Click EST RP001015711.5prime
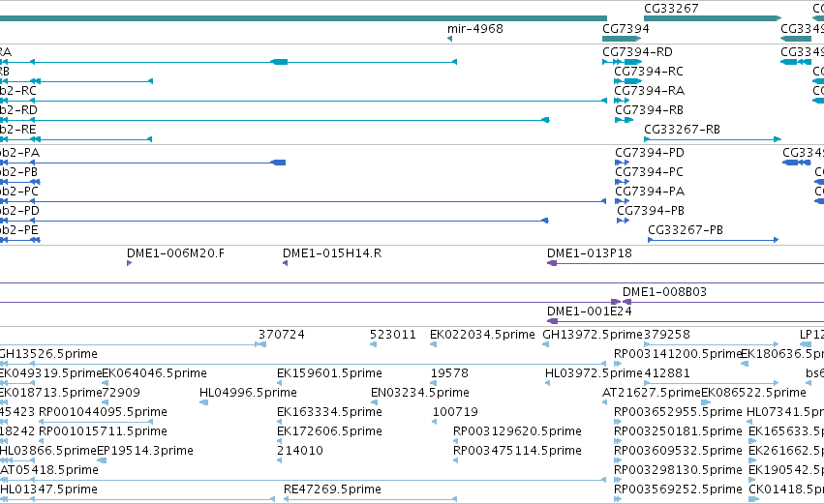Viewport: 824px width, 504px height. click(x=103, y=432)
